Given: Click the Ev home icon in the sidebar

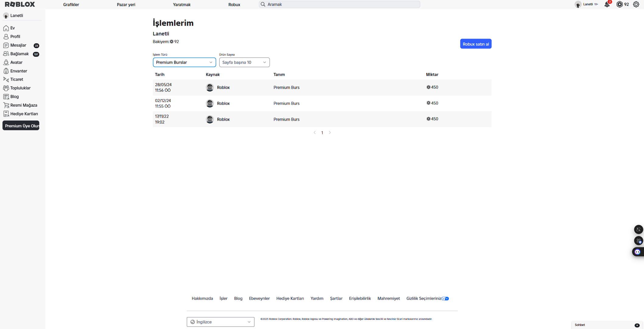Looking at the screenshot, I should tap(6, 28).
